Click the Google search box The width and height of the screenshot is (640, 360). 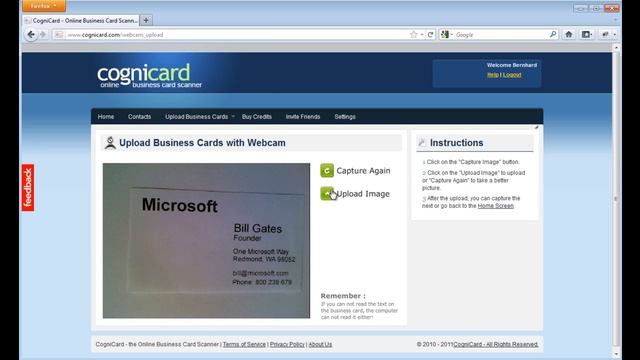(501, 35)
